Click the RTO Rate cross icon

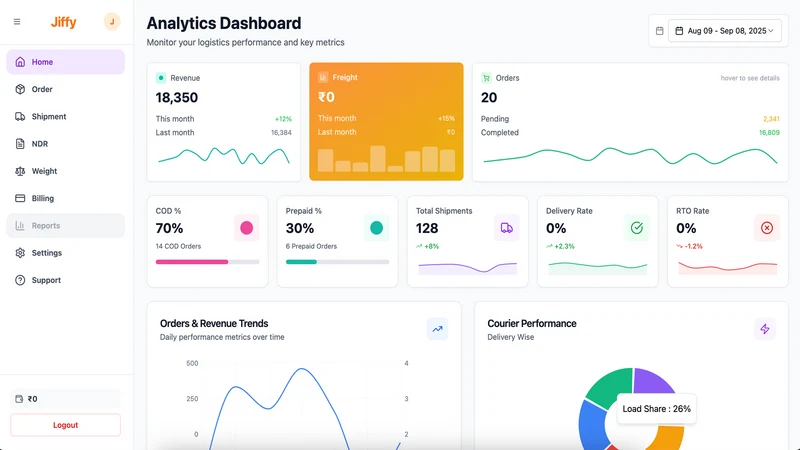point(767,228)
